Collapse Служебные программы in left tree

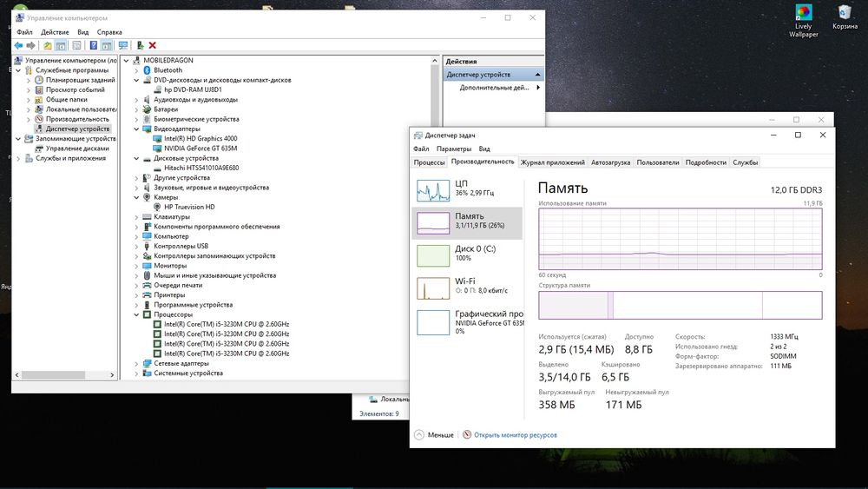coord(19,70)
